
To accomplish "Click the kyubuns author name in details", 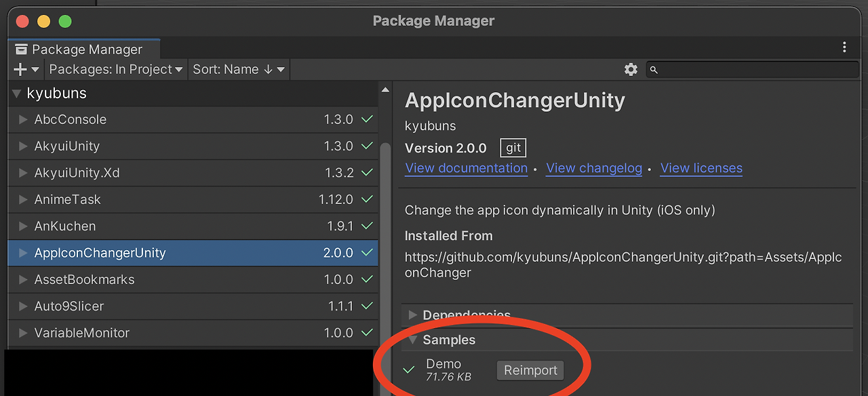I will 431,126.
